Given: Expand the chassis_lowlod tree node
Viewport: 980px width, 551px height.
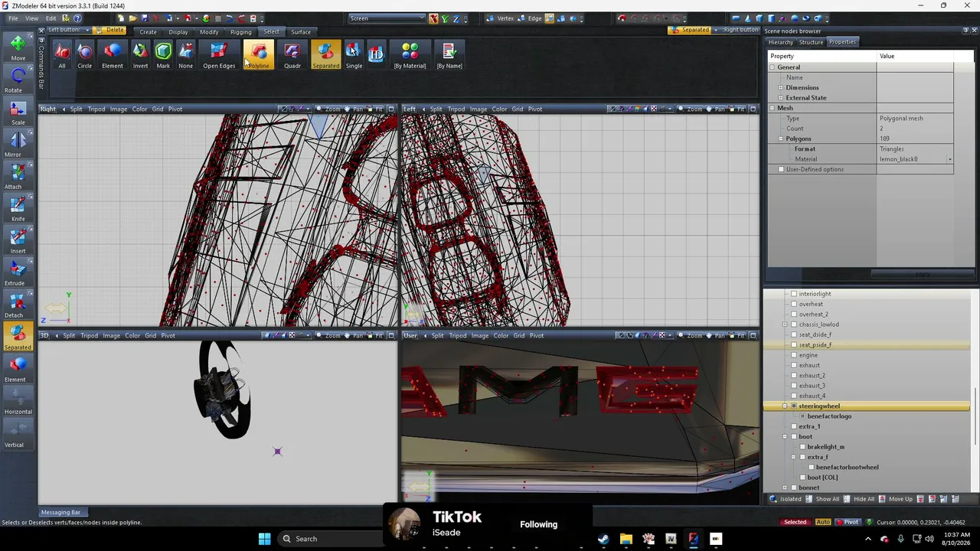Looking at the screenshot, I should 785,324.
